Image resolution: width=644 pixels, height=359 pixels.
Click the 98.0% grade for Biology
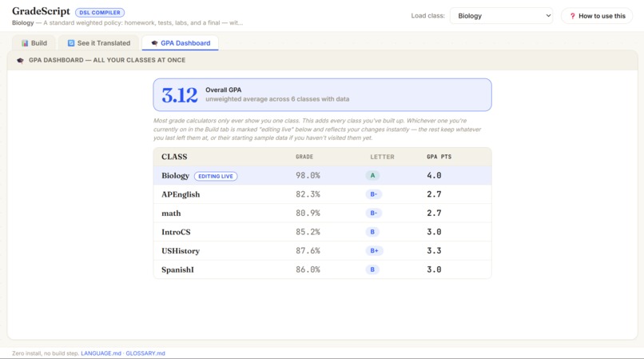pyautogui.click(x=308, y=176)
